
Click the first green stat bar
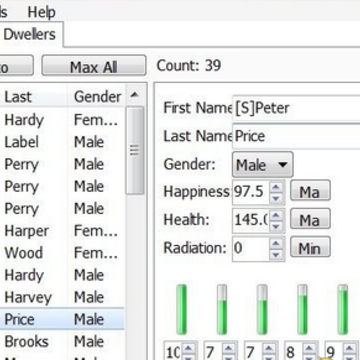[x=182, y=309]
